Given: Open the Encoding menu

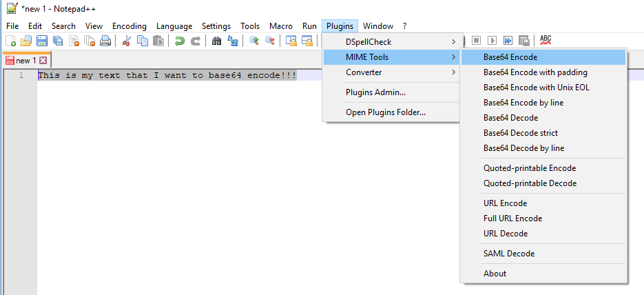Looking at the screenshot, I should 129,26.
